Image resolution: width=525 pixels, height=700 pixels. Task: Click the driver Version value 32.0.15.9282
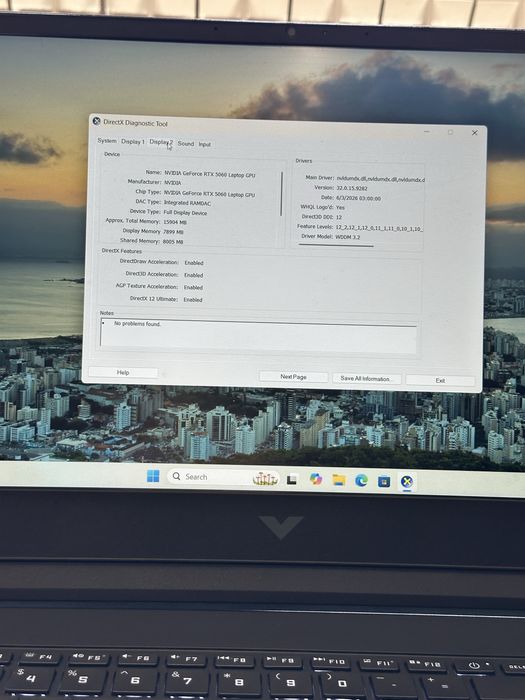coord(352,188)
